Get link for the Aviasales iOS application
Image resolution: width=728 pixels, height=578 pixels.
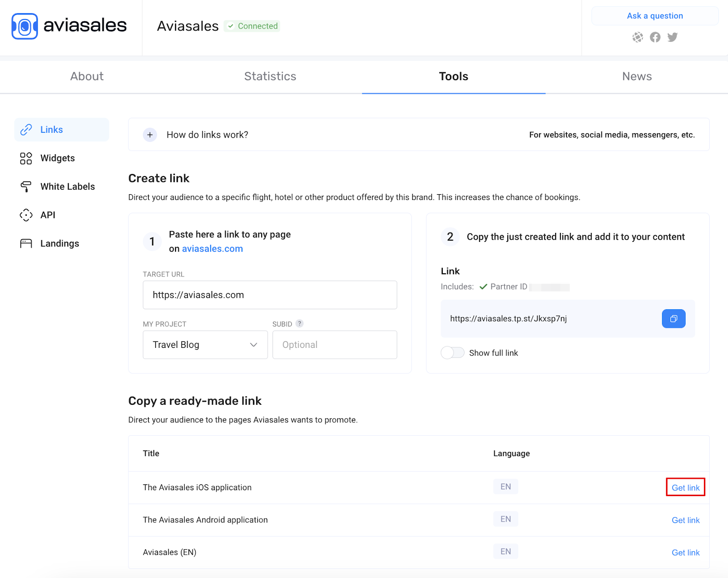[686, 488]
